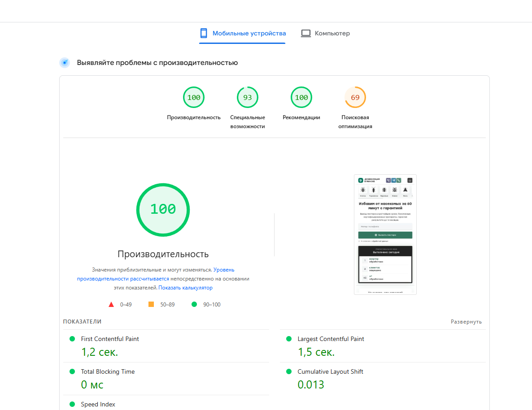Expand metrics with Развернуть
Viewport: 532px width, 410px height.
(466, 322)
